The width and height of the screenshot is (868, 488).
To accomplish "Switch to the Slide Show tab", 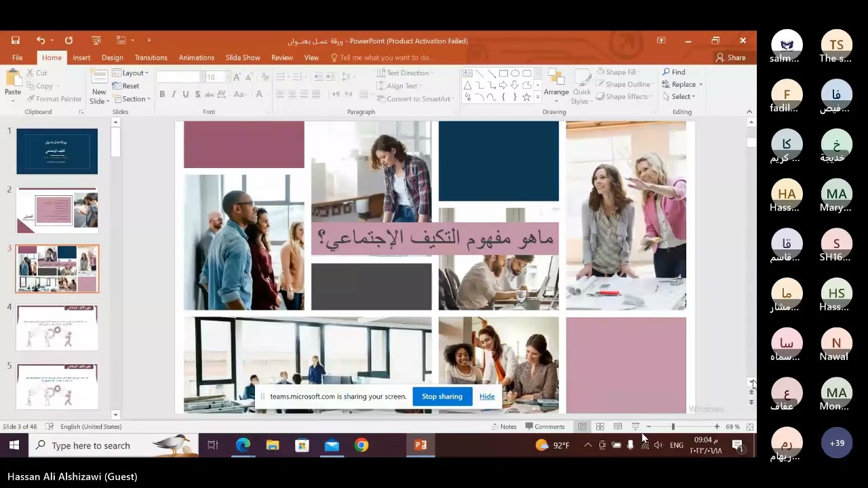I will click(x=243, y=58).
